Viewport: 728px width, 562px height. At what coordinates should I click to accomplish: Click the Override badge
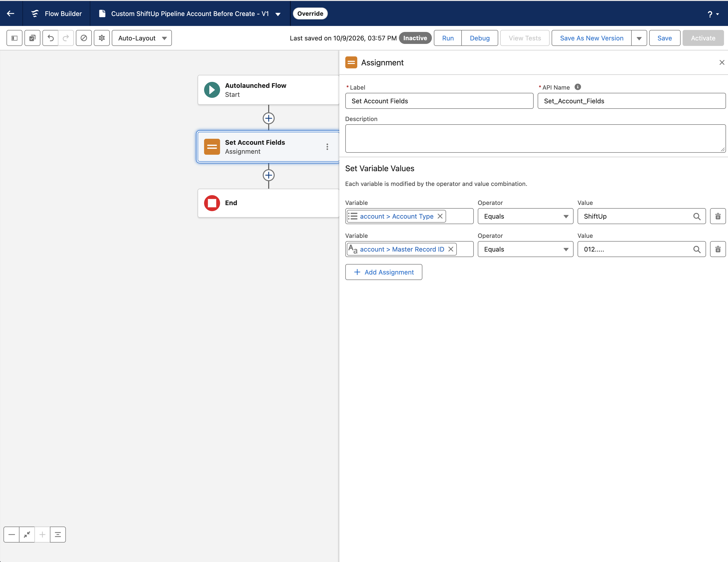310,14
